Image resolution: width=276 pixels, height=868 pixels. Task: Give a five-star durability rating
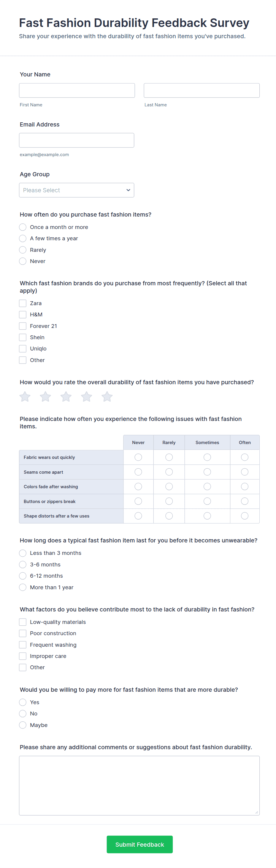(x=107, y=397)
